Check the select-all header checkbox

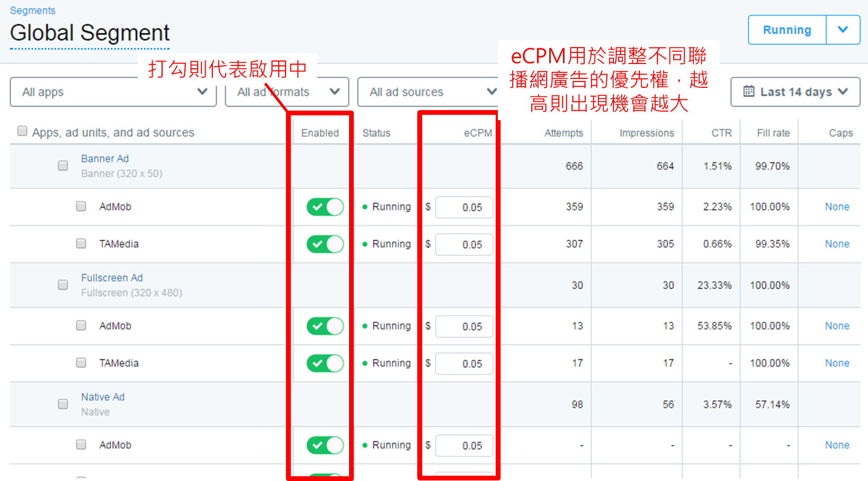click(x=22, y=131)
